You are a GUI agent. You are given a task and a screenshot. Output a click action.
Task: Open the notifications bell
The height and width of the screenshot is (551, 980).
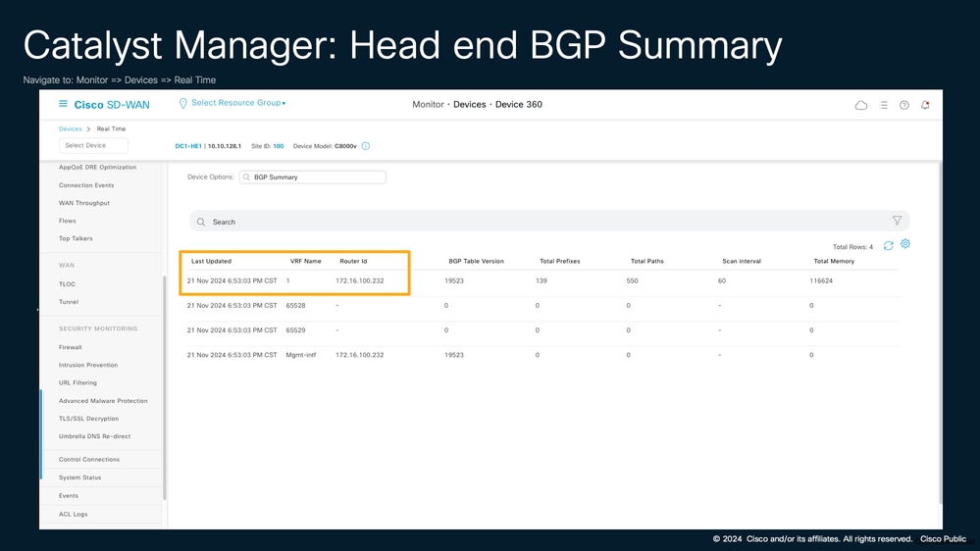[925, 105]
